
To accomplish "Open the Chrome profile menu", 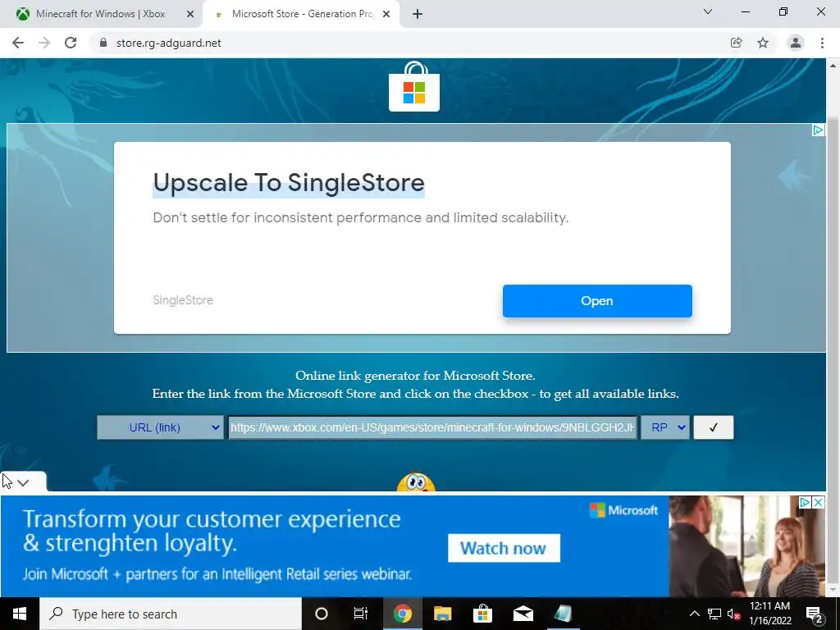I will point(796,43).
